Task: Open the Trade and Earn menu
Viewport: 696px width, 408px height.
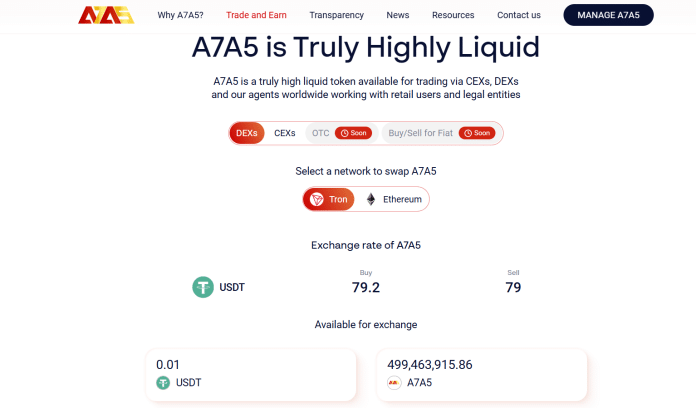Action: pos(256,15)
